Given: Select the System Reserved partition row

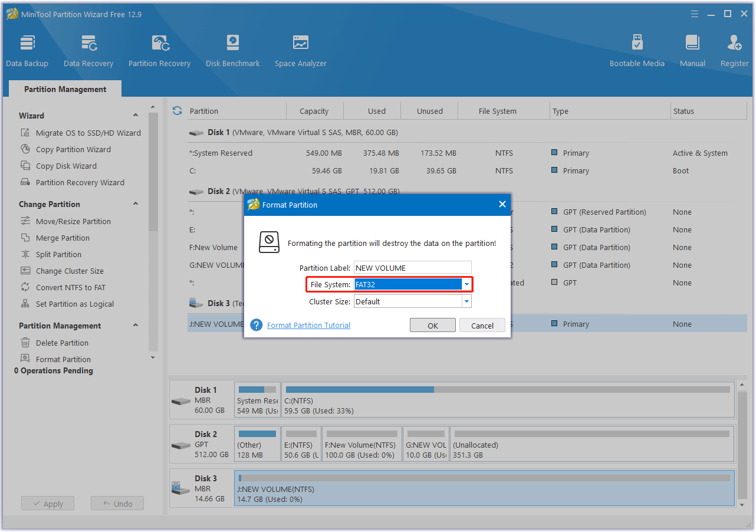Looking at the screenshot, I should (x=467, y=153).
